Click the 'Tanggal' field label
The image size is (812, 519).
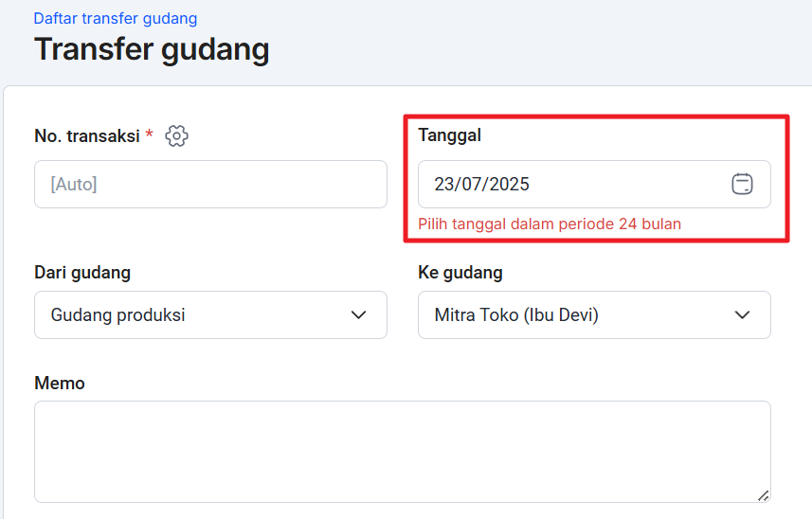[449, 135]
